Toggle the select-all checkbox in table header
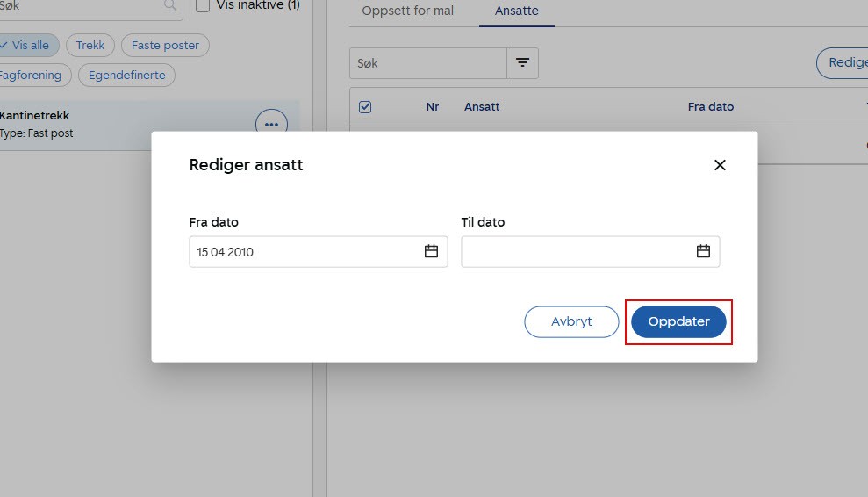 [365, 107]
